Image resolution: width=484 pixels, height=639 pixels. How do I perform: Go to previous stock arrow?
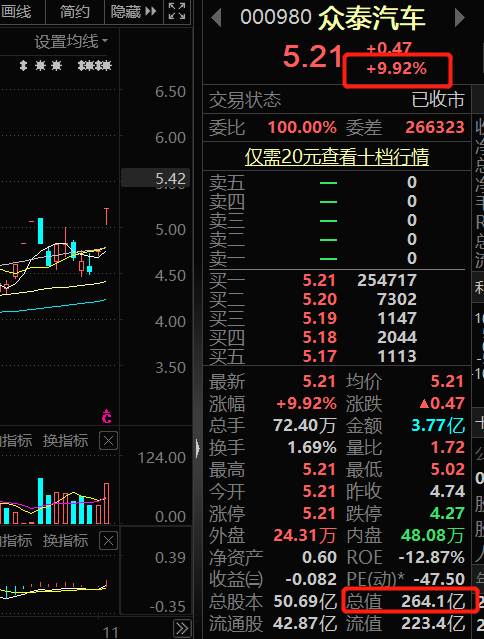[216, 18]
